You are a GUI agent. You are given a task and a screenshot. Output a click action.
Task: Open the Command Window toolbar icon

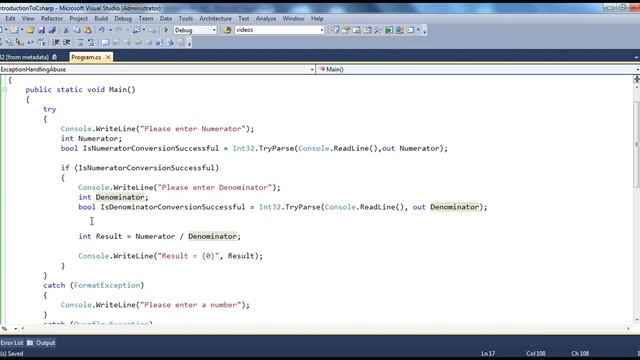(411, 30)
